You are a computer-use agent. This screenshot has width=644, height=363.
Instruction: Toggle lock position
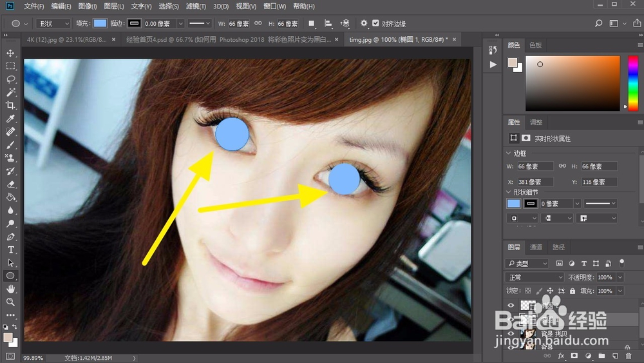[550, 291]
